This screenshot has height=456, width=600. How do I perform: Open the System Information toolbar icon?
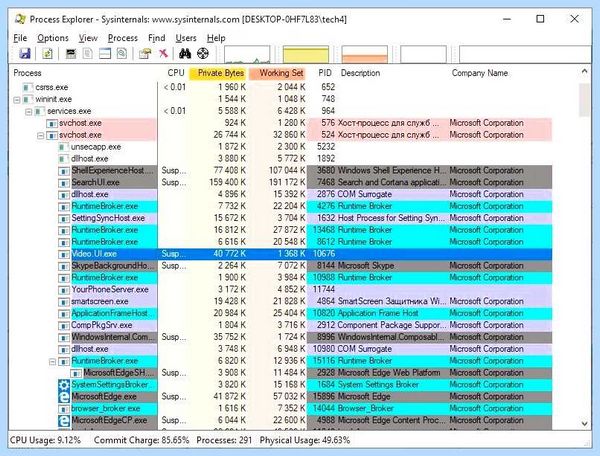(71, 54)
